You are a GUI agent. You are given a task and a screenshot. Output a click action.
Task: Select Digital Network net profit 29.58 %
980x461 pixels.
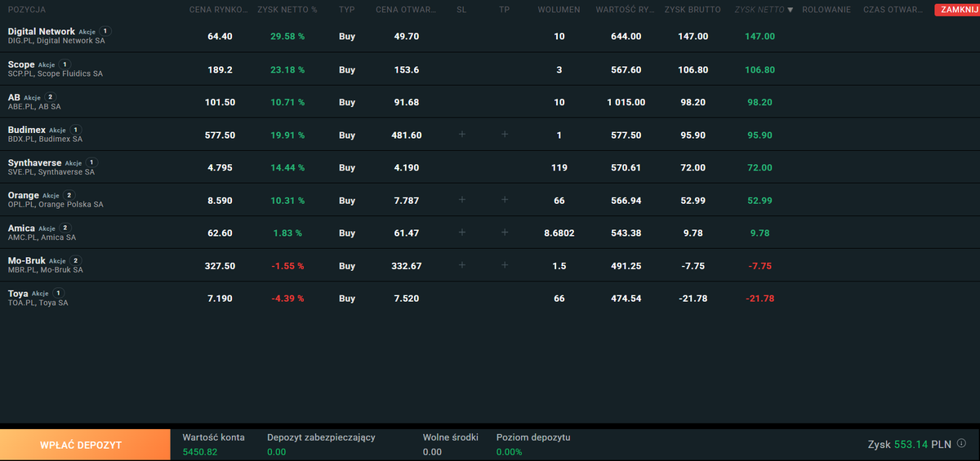point(287,37)
